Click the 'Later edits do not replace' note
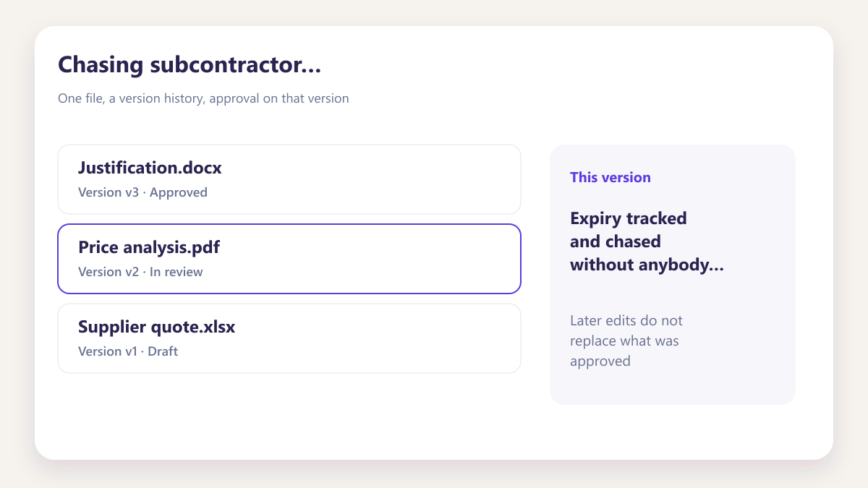This screenshot has height=488, width=868. [626, 330]
